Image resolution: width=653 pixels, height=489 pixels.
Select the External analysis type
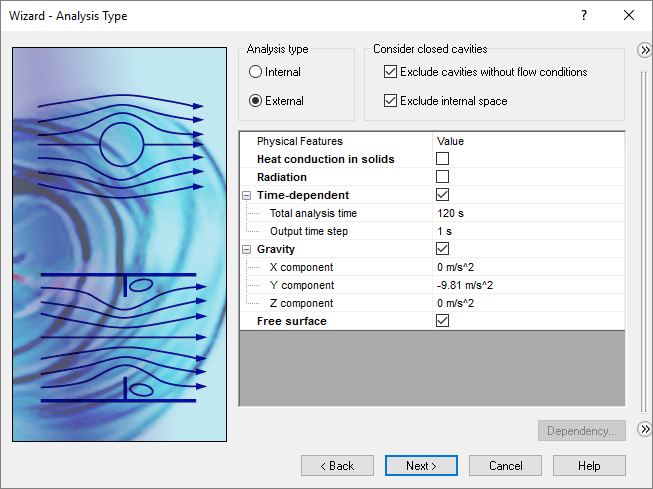tap(256, 101)
